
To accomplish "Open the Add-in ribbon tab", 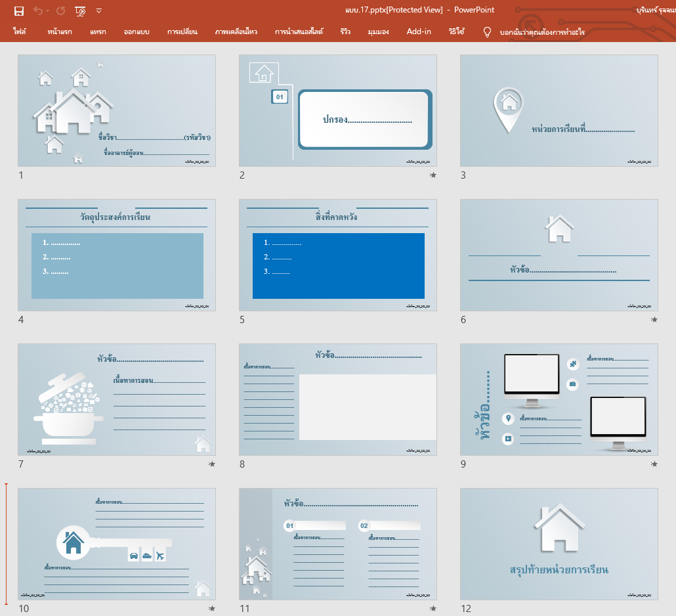I will (419, 32).
